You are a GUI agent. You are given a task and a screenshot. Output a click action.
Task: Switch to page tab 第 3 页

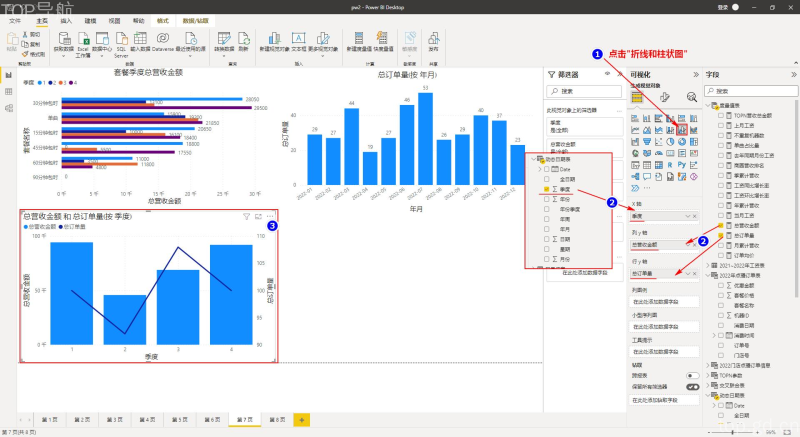[115, 420]
